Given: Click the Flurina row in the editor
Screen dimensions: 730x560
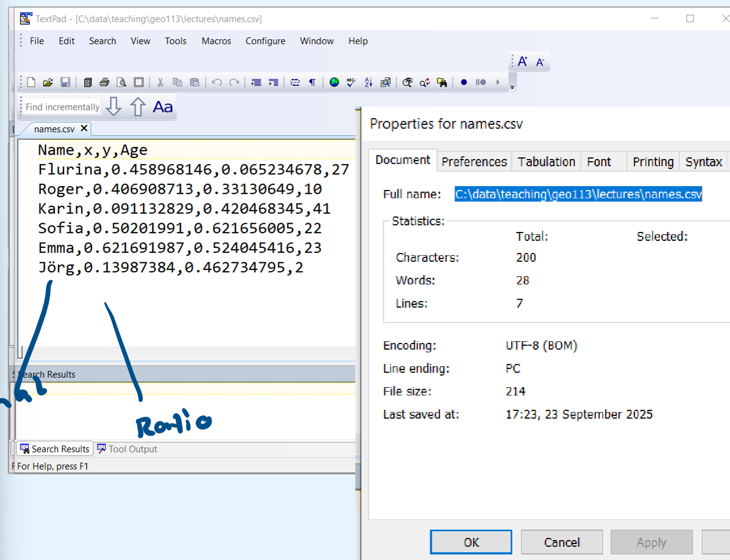Looking at the screenshot, I should click(x=193, y=170).
